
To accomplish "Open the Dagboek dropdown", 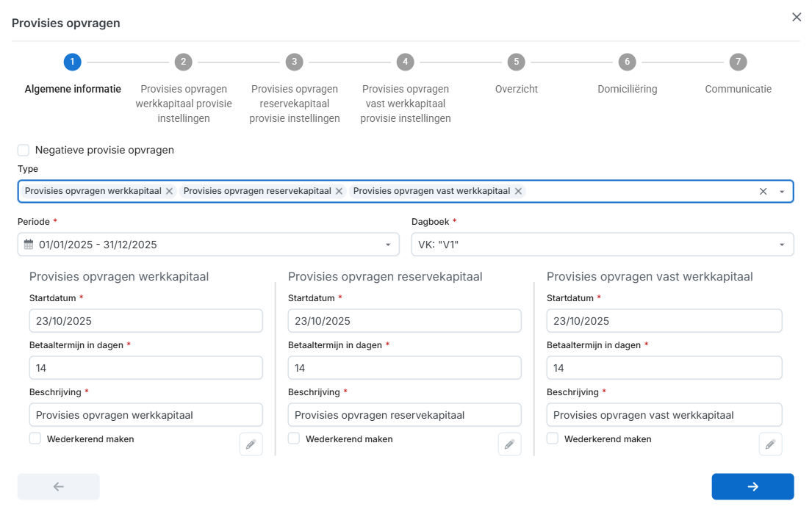I will click(782, 245).
